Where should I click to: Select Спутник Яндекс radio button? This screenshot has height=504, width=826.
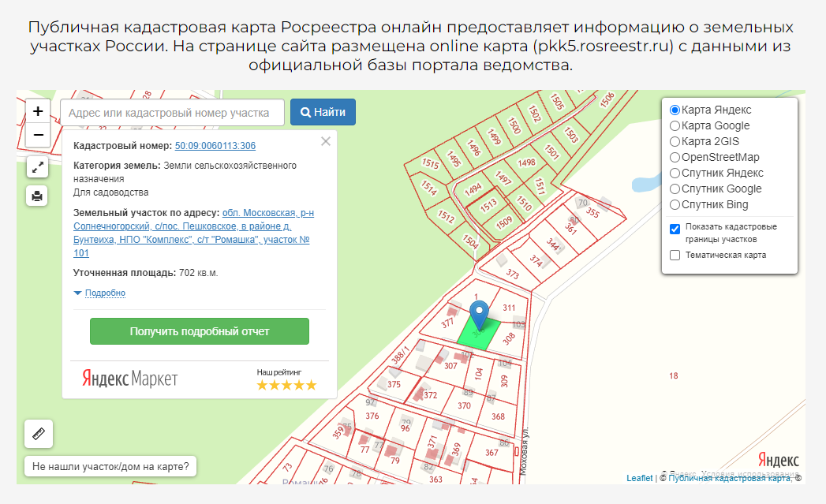tap(675, 174)
